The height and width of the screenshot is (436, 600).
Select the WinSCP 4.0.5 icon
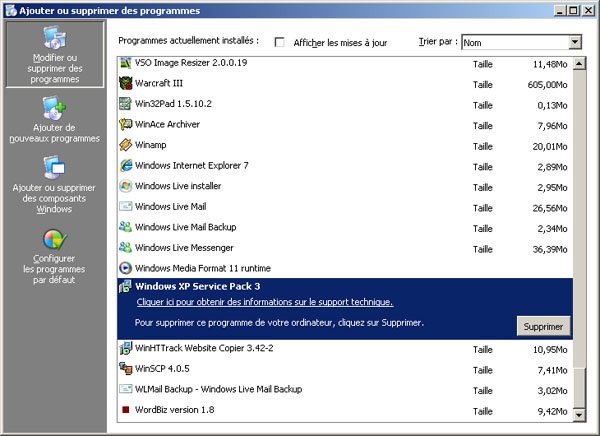point(125,369)
